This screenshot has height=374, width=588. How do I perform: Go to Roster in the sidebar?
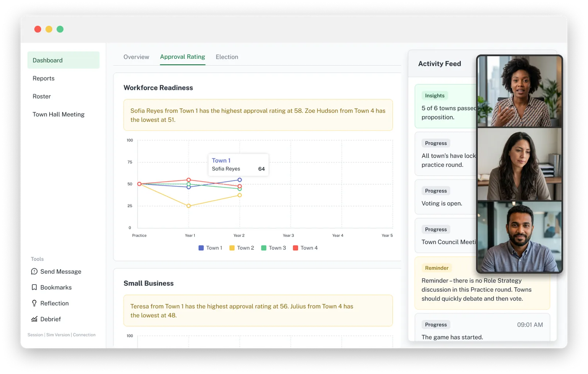pos(42,96)
